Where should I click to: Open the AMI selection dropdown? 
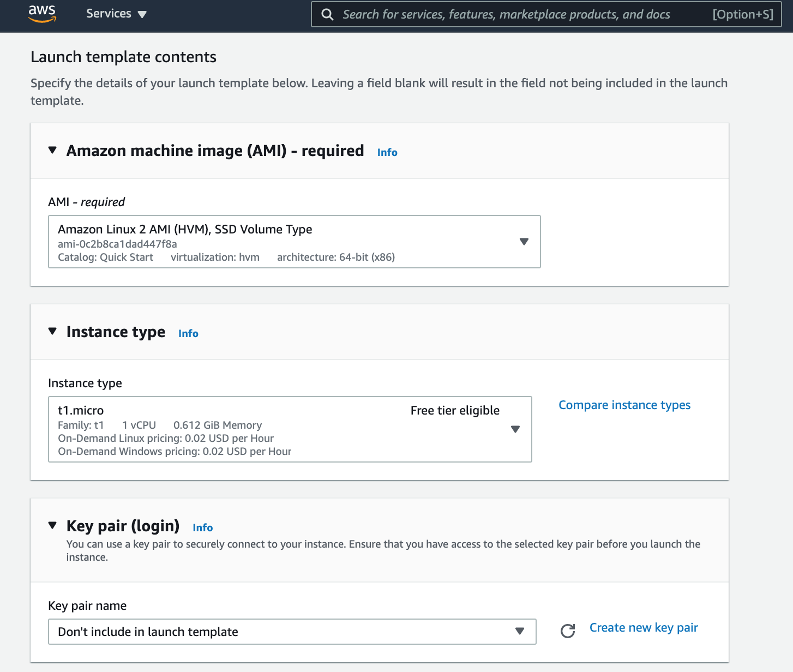coord(295,242)
